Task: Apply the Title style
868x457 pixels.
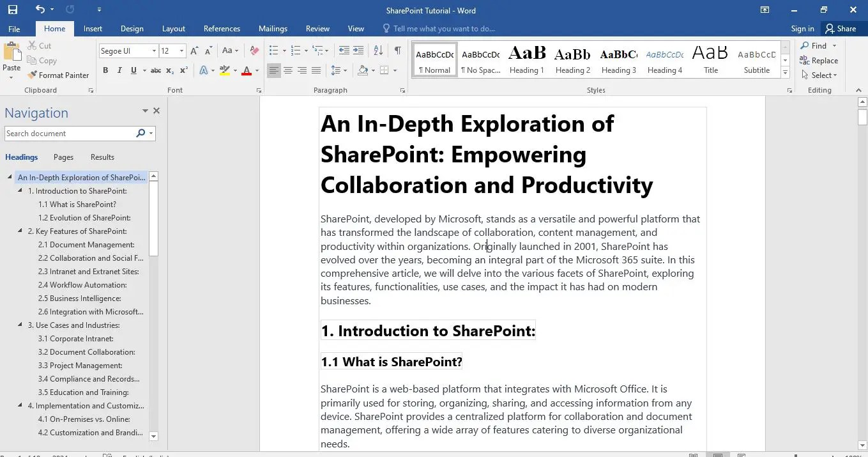Action: 710,60
